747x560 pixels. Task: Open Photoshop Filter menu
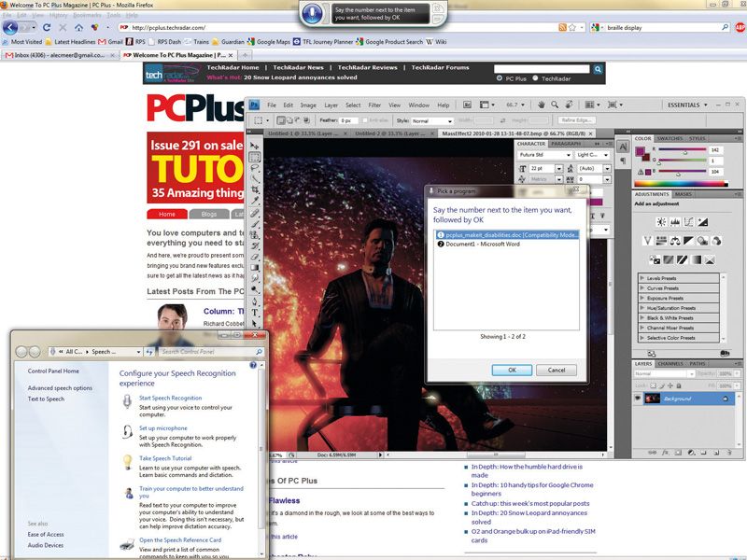(x=374, y=105)
